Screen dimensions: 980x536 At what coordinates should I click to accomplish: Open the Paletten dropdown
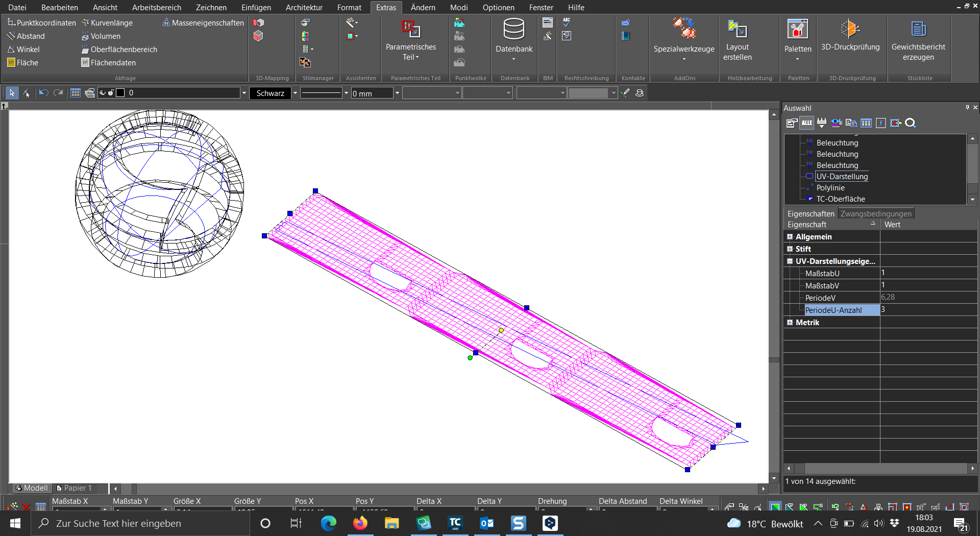[x=798, y=59]
